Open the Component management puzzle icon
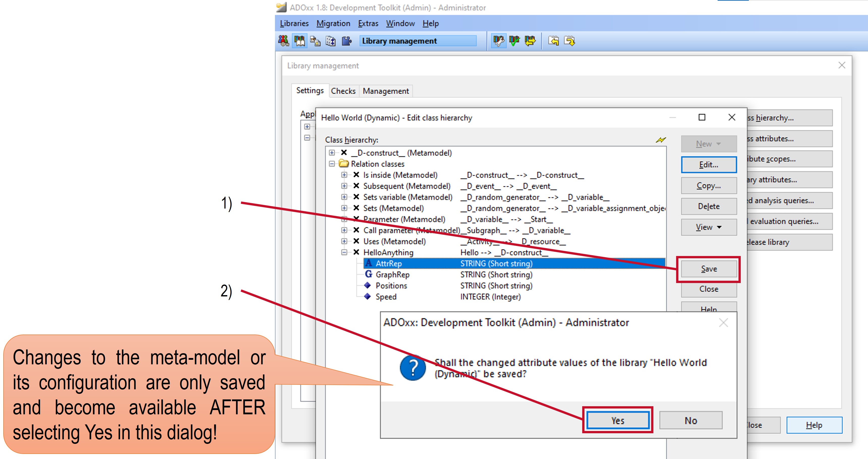This screenshot has width=868, height=459. (x=346, y=41)
